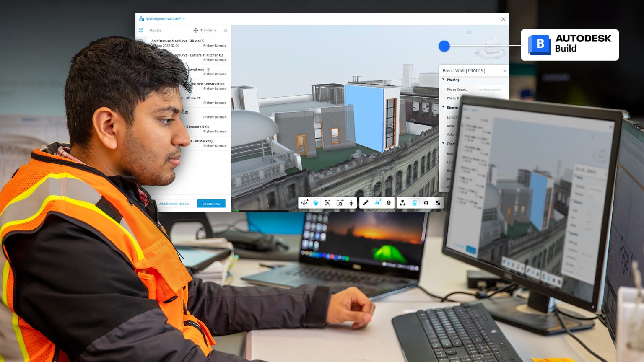Select the Zoom window tool
This screenshot has width=644, height=362.
pyautogui.click(x=340, y=203)
